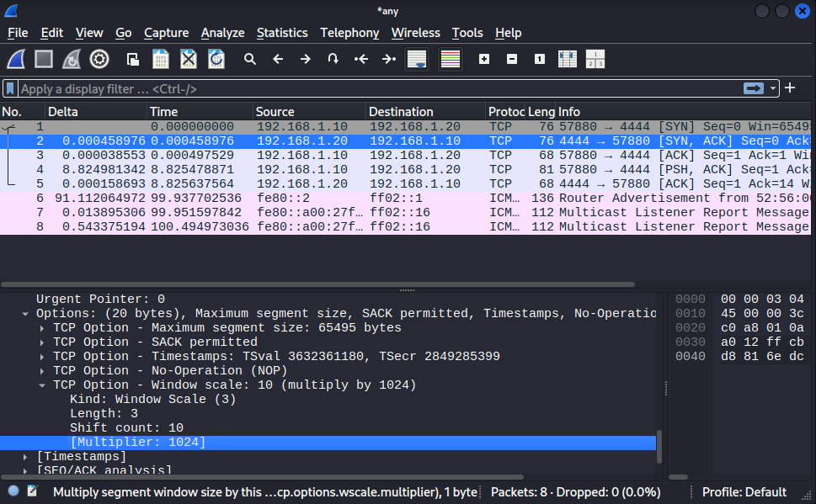Toggle auto-scroll during live capture
816x504 pixels.
pos(416,59)
